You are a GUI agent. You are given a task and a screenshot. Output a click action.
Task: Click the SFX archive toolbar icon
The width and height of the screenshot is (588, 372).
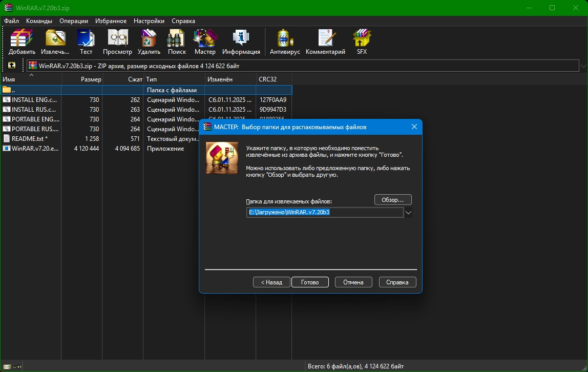pyautogui.click(x=362, y=42)
